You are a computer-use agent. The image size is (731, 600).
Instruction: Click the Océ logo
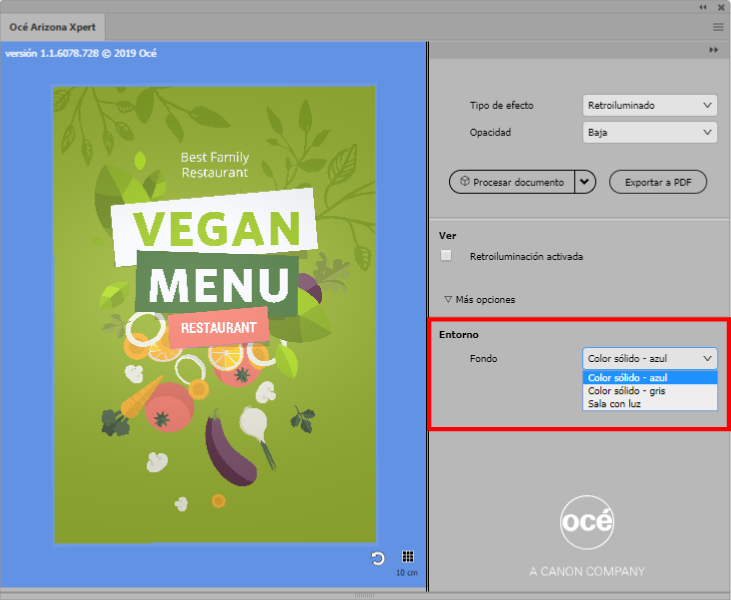(587, 522)
